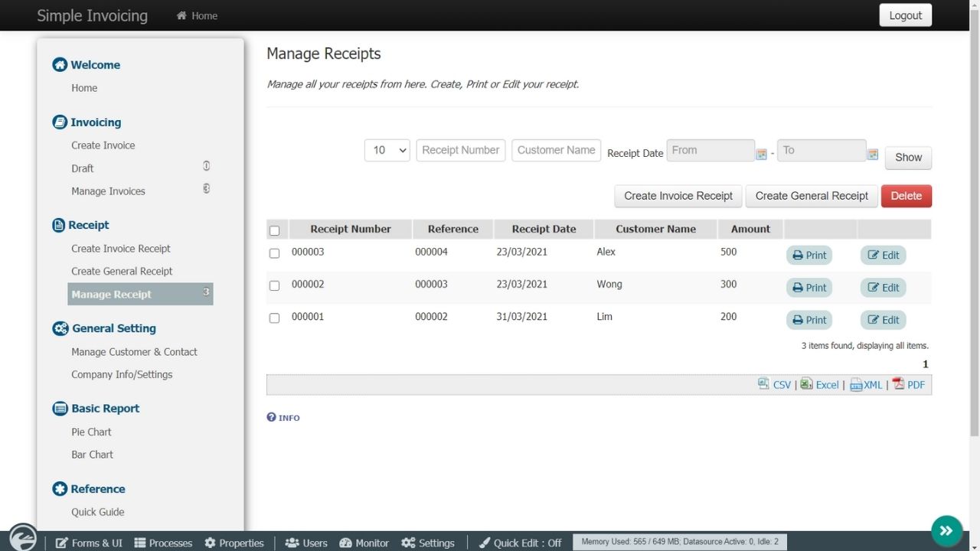
Task: Click the Receipt Number search field
Action: pos(460,150)
